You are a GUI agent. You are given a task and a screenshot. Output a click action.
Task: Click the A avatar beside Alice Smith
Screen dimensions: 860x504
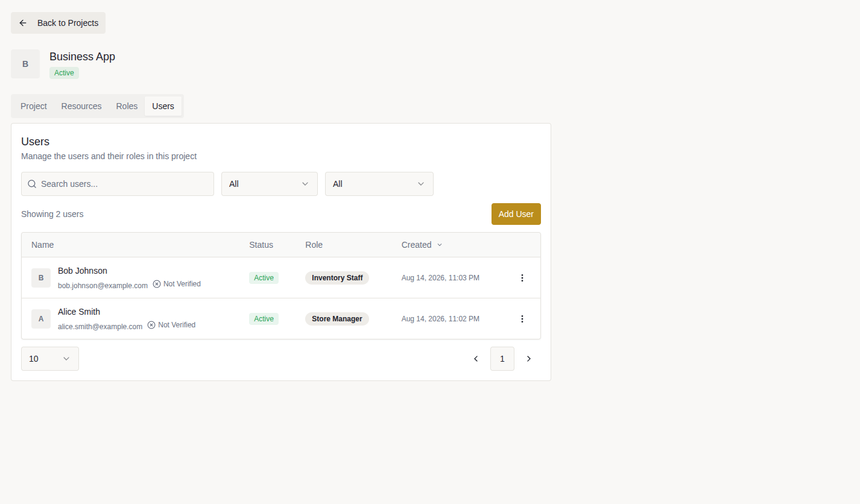[41, 319]
